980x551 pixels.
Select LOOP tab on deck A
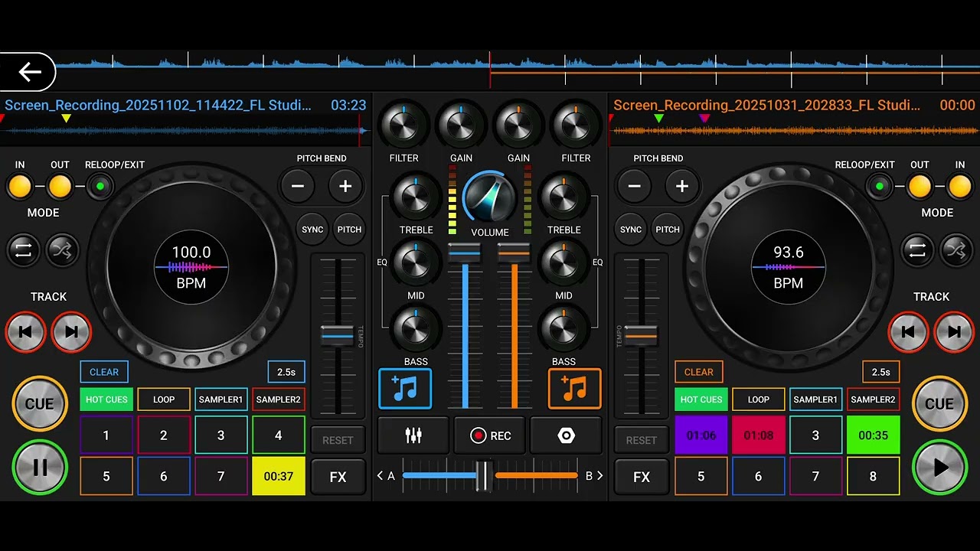pyautogui.click(x=164, y=399)
